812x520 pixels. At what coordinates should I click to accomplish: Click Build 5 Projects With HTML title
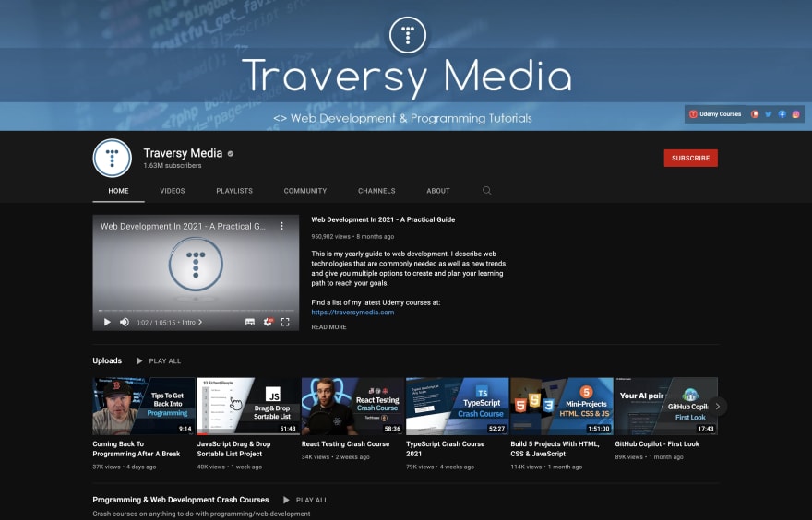coord(555,449)
